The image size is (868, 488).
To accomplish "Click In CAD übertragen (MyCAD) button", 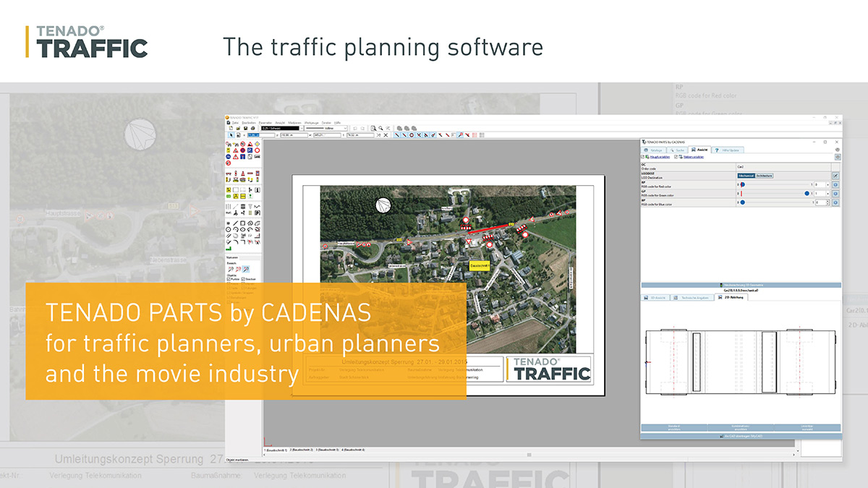I will (x=741, y=437).
